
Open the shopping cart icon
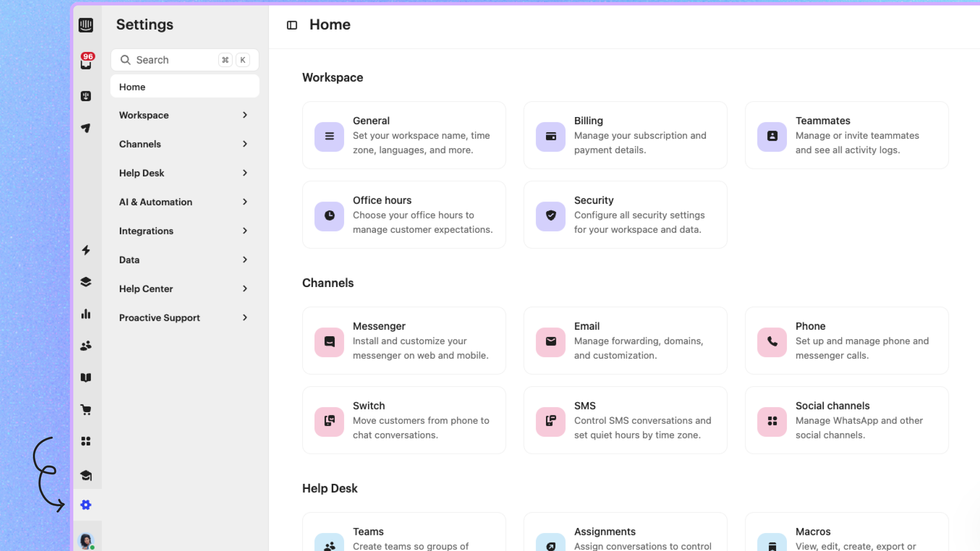pyautogui.click(x=86, y=410)
